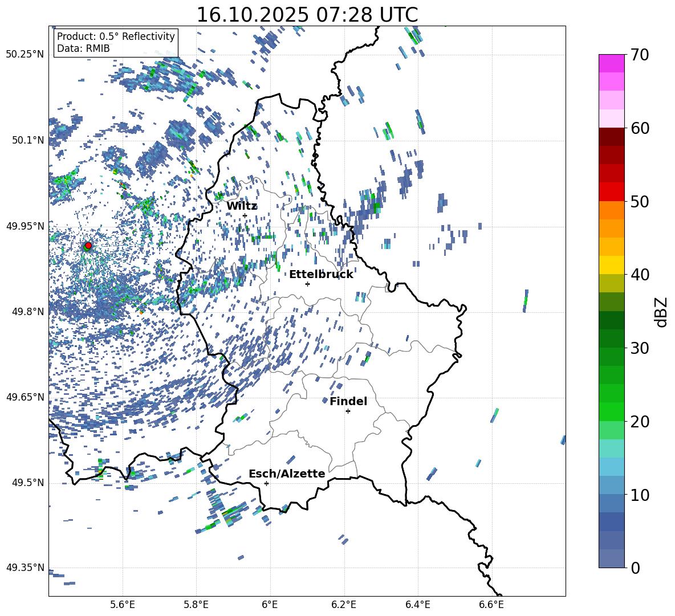Image resolution: width=675 pixels, height=616 pixels.
Task: Click the 6.2°E longitude label
Action: 344,605
